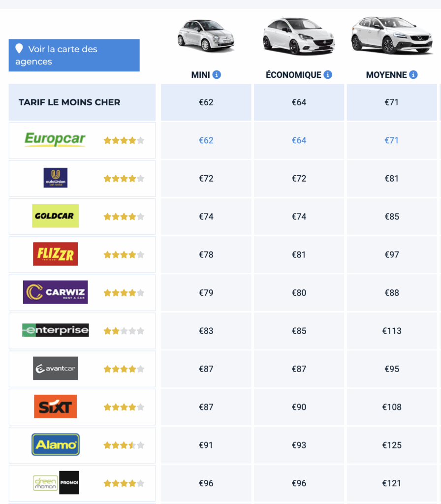Click the autoUnion car rental logo
441x504 pixels.
coord(55,178)
